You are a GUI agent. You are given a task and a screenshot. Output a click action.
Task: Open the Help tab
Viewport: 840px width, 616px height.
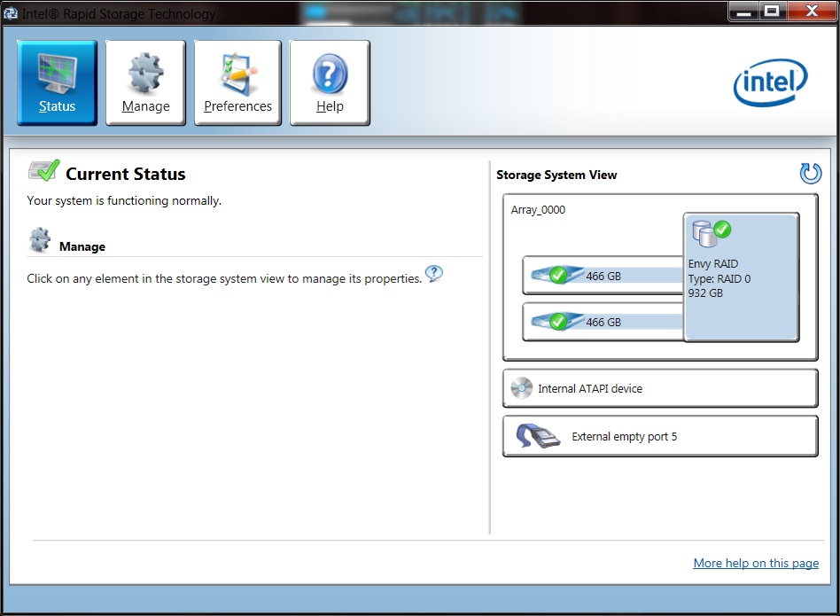point(330,83)
